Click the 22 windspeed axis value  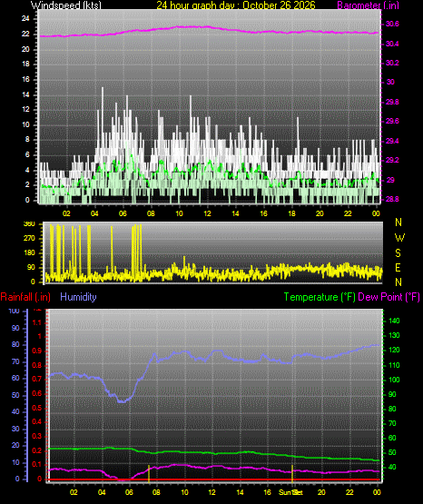tap(25, 34)
